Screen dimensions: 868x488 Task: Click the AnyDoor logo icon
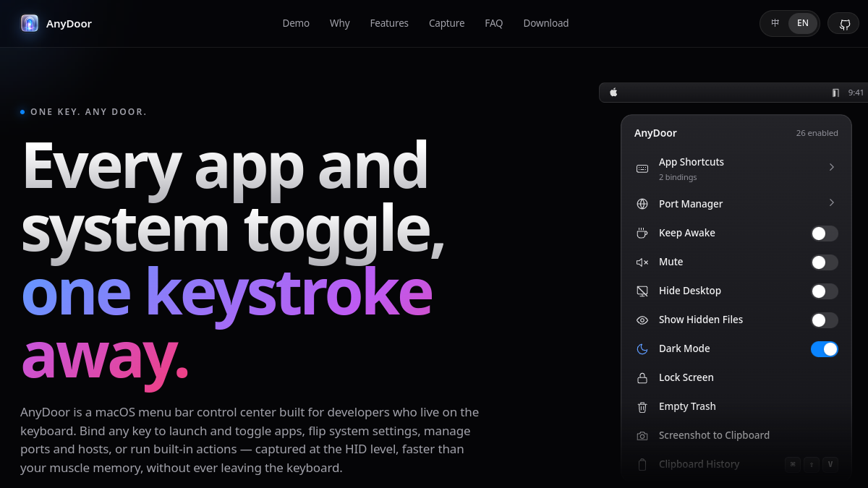tap(30, 23)
